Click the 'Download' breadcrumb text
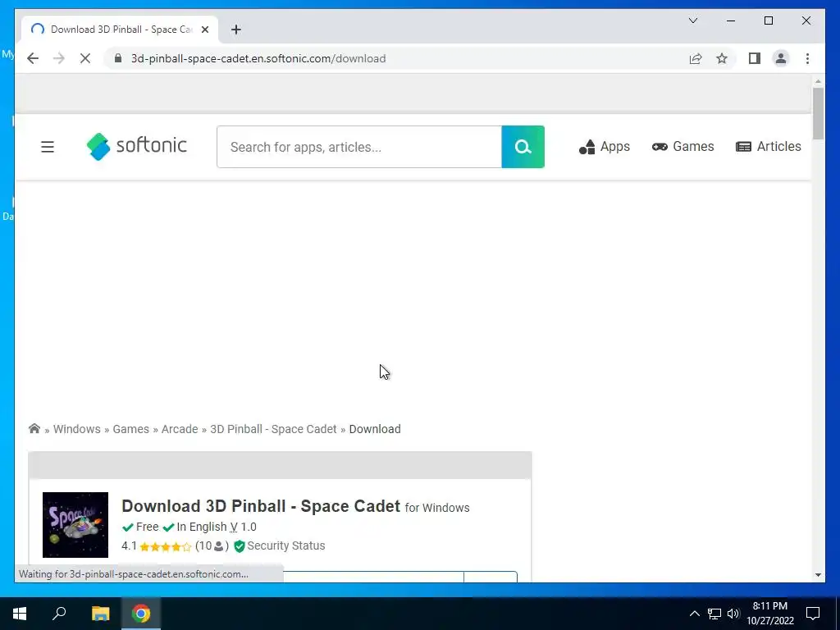This screenshot has height=630, width=840. coord(375,429)
